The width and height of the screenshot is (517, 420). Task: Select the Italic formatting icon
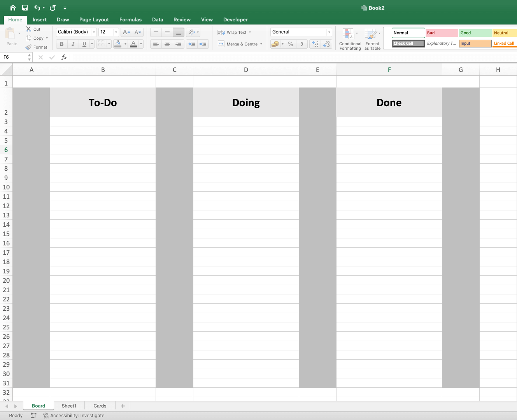pyautogui.click(x=73, y=44)
